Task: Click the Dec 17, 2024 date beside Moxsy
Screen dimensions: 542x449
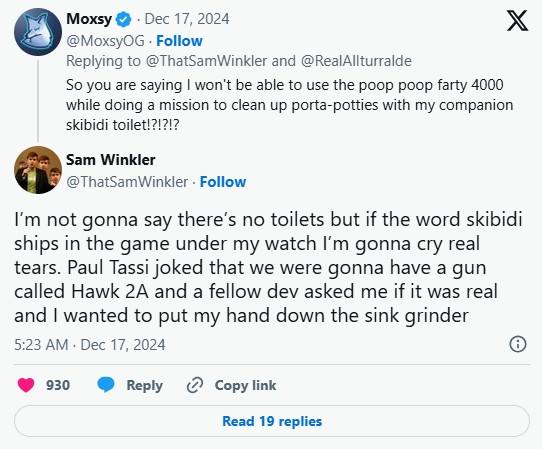Action: coord(187,19)
